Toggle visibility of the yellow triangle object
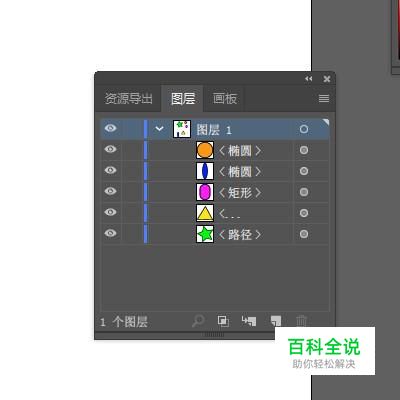 click(x=111, y=212)
